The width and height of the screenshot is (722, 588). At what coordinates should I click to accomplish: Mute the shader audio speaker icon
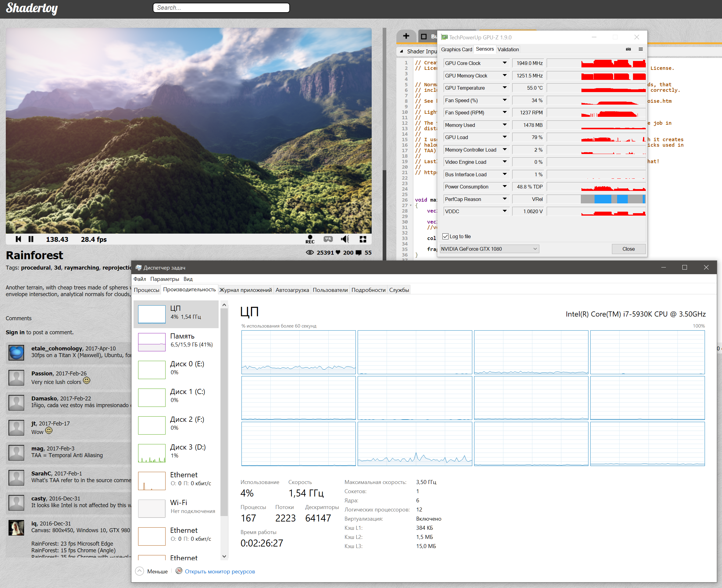[x=345, y=239]
